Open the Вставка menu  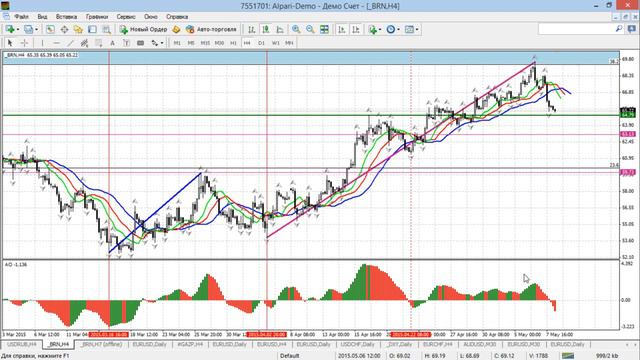(66, 17)
